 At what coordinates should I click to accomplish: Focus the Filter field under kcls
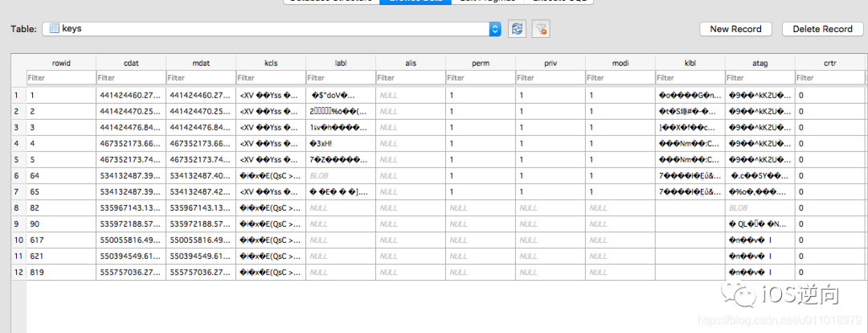(x=271, y=78)
